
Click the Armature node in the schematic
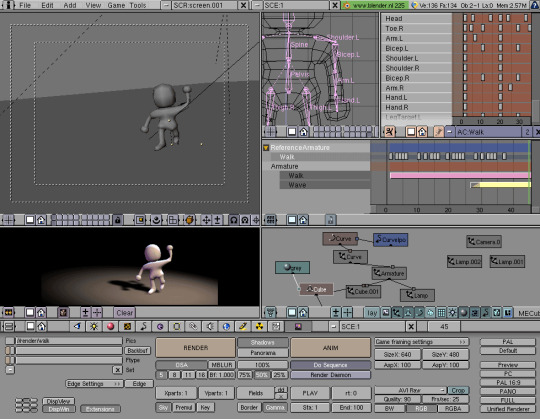pos(390,273)
